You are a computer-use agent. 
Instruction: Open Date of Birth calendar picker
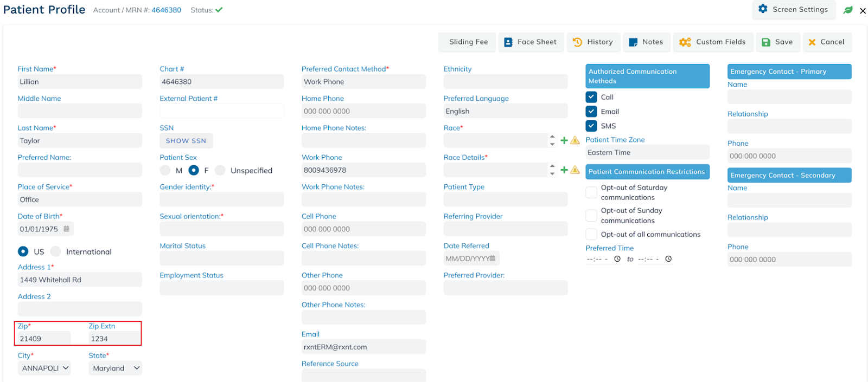tap(67, 229)
